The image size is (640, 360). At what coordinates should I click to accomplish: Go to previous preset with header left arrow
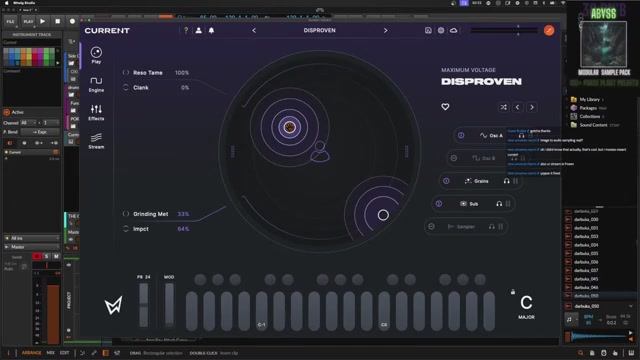pos(254,30)
